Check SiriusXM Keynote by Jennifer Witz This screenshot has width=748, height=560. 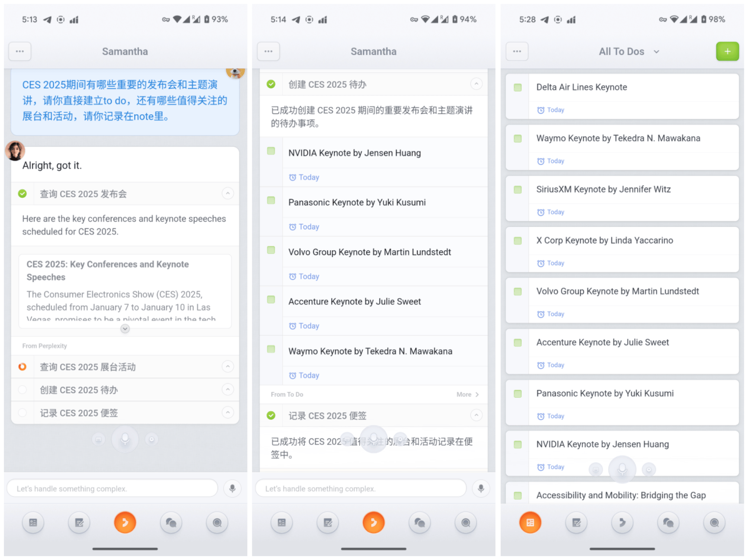pos(518,190)
